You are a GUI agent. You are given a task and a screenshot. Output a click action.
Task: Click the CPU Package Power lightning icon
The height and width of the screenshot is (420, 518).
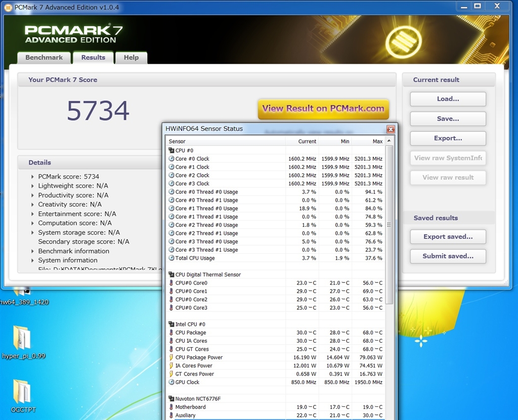(171, 357)
